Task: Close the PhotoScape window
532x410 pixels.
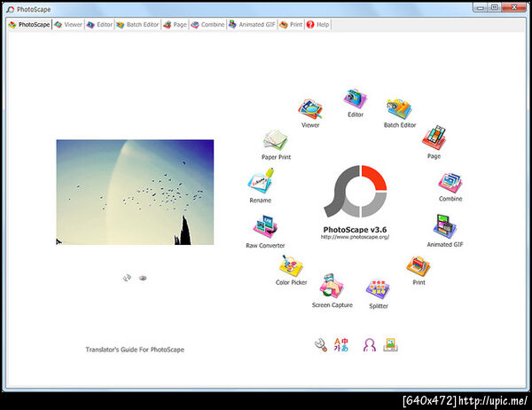Action: (514, 7)
